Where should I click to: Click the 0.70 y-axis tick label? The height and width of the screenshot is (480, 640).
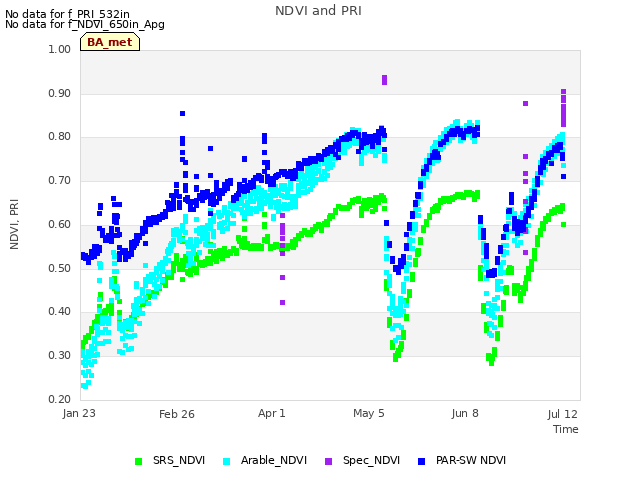[x=60, y=180]
